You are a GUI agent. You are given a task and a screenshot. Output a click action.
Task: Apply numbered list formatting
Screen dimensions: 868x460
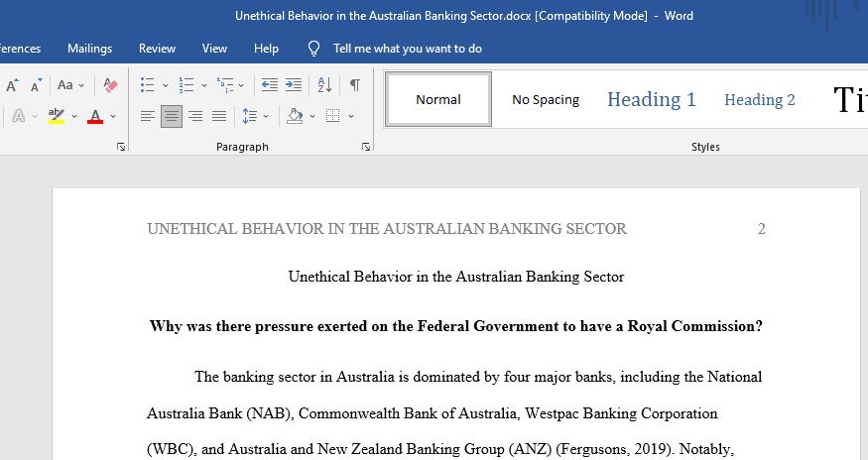pyautogui.click(x=186, y=85)
